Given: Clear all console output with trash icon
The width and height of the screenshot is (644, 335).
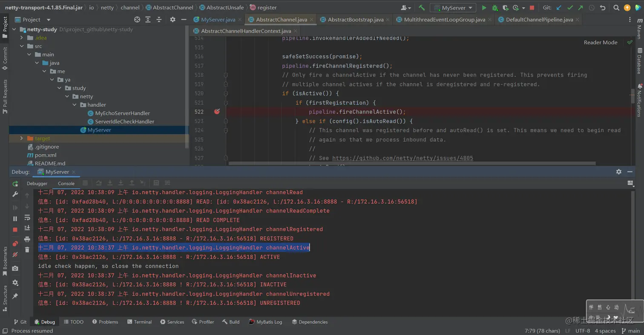Looking at the screenshot, I should point(27,250).
